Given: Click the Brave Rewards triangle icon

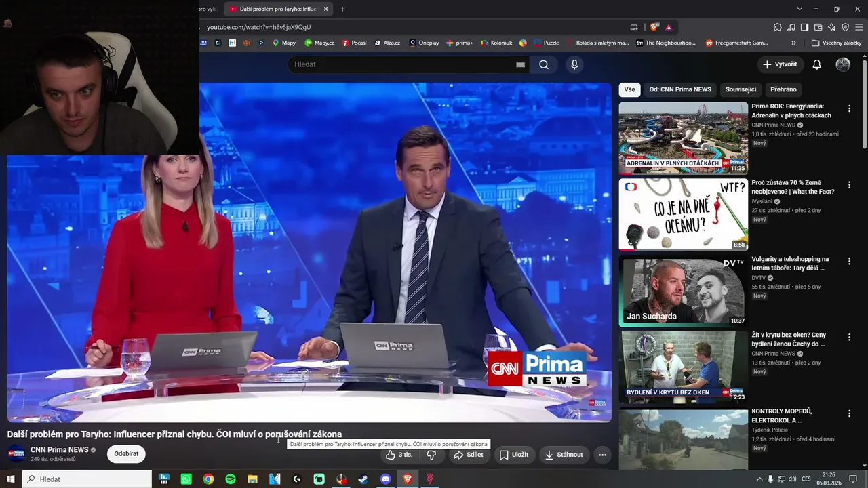Looking at the screenshot, I should 669,27.
